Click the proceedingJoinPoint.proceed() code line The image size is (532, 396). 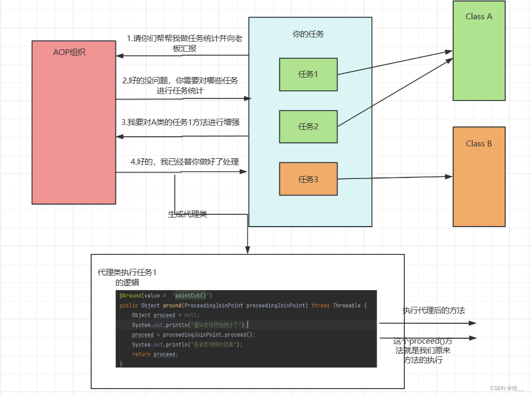click(193, 335)
